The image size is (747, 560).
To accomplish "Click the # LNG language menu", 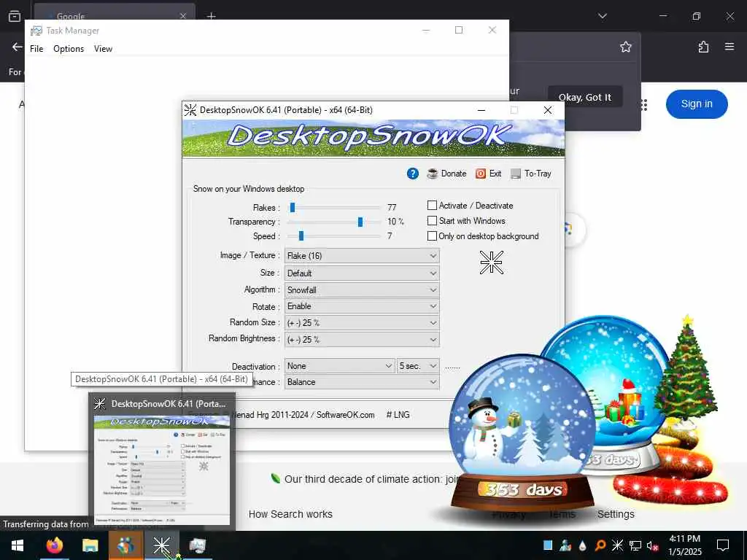I will point(398,415).
